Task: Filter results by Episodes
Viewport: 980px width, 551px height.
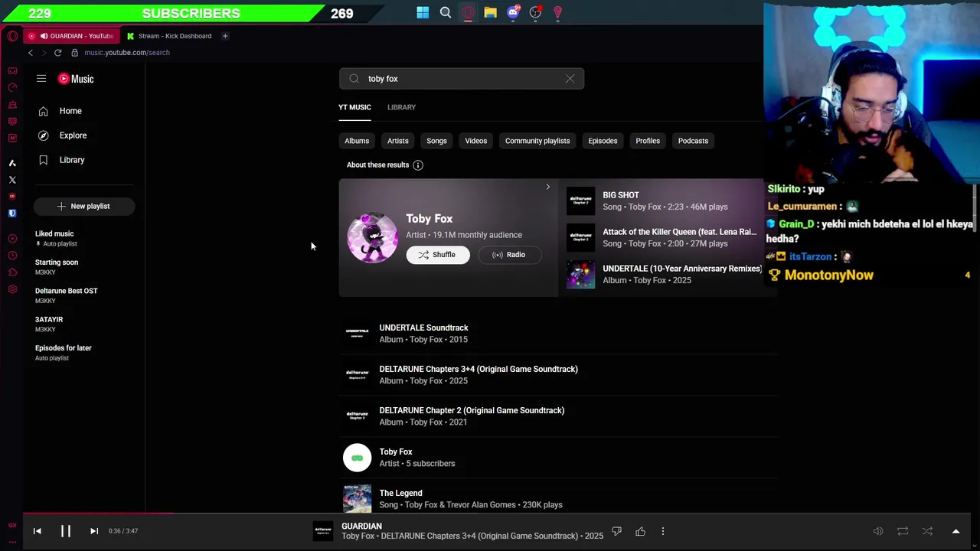Action: coord(603,141)
